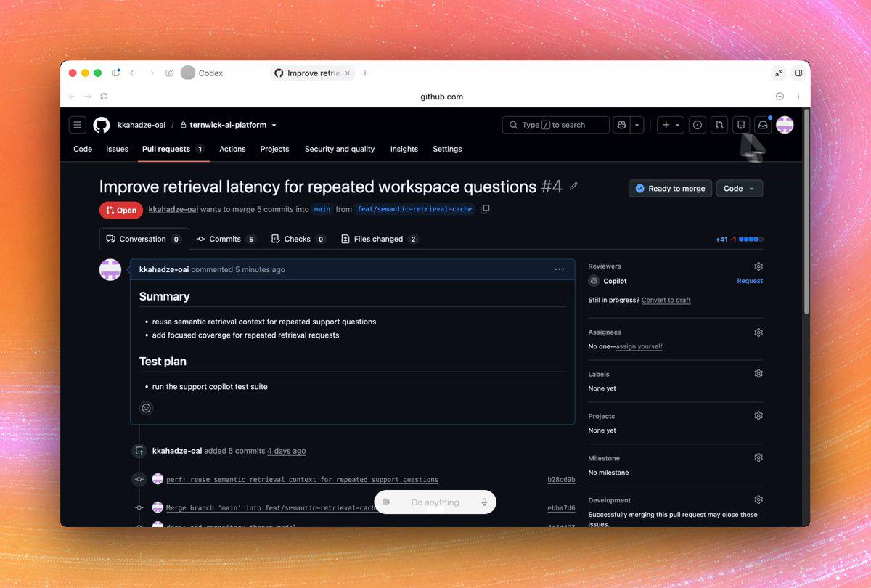This screenshot has height=588, width=871.
Task: Open the Insights tab
Action: [x=404, y=149]
